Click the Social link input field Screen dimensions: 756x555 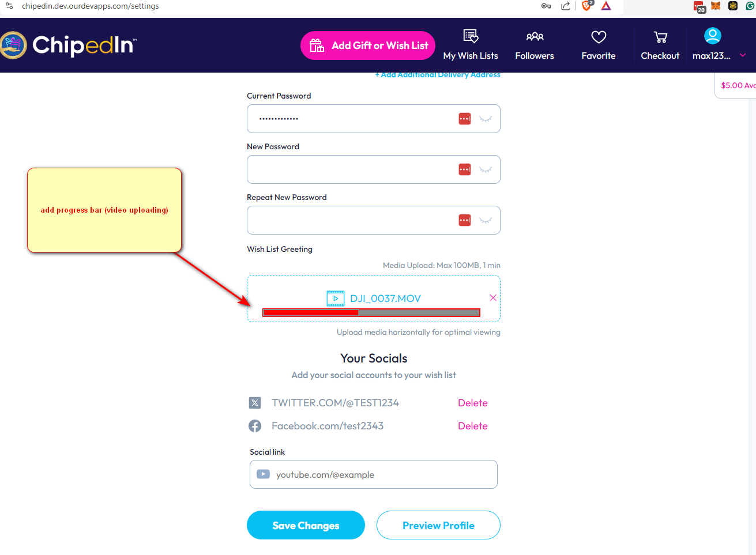[x=374, y=474]
